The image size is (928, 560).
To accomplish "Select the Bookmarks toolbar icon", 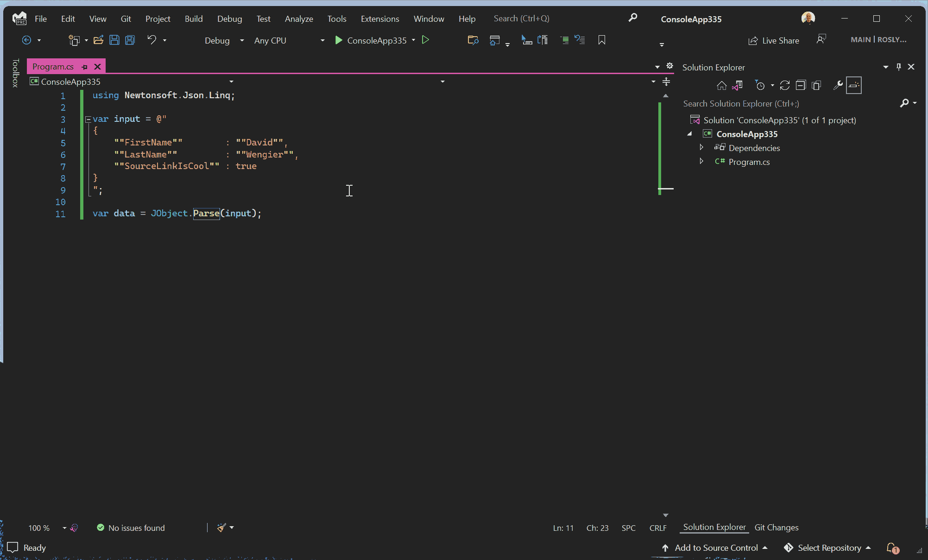I will 602,40.
